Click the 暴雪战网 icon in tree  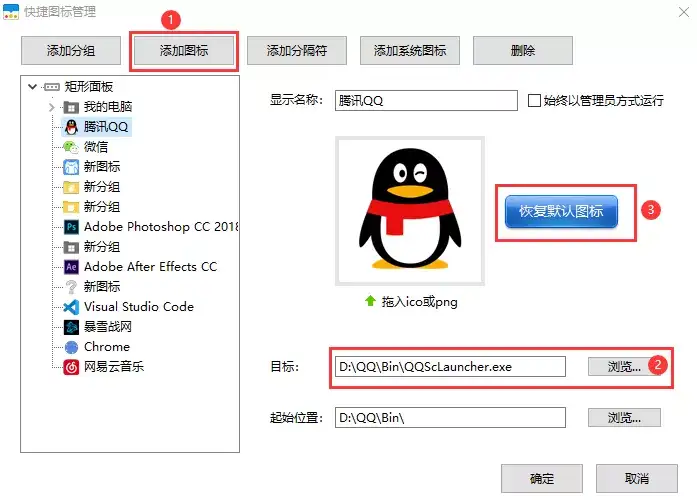coord(71,327)
